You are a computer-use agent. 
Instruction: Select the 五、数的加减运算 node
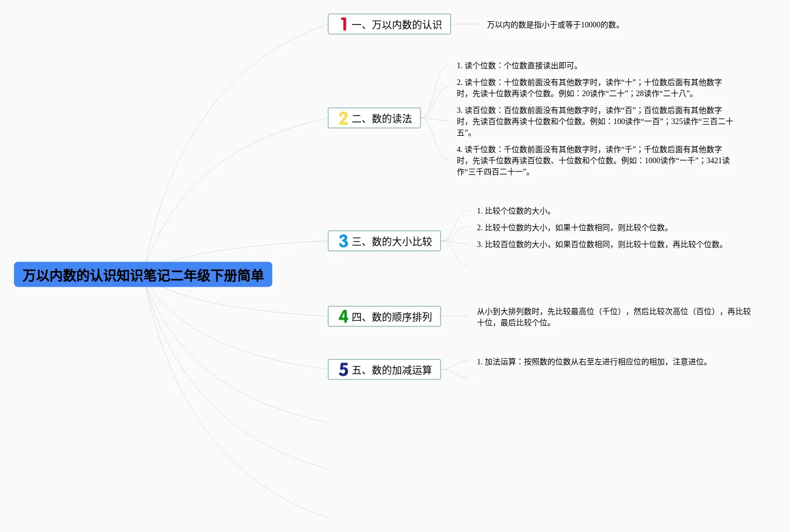[x=391, y=370]
